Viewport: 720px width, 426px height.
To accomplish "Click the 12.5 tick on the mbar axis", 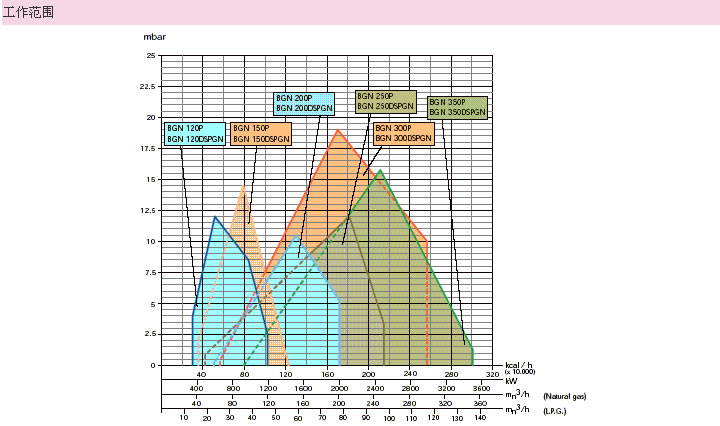I will point(146,210).
